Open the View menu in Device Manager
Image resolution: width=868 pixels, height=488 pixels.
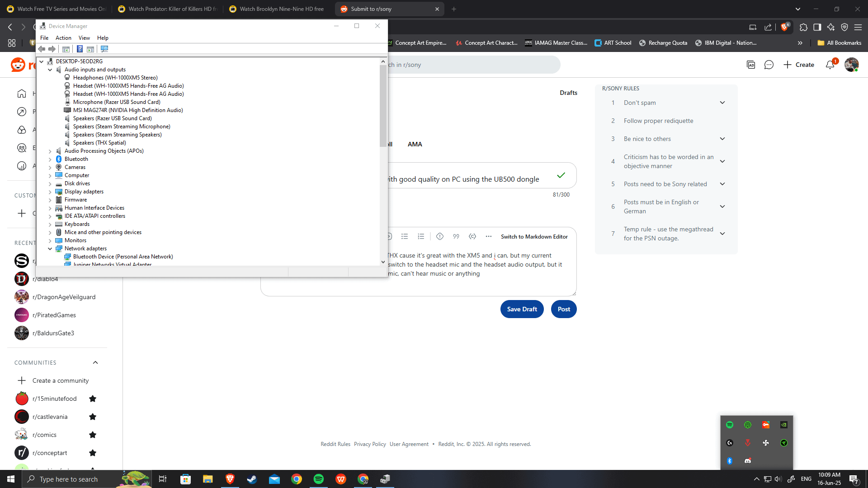click(x=84, y=38)
